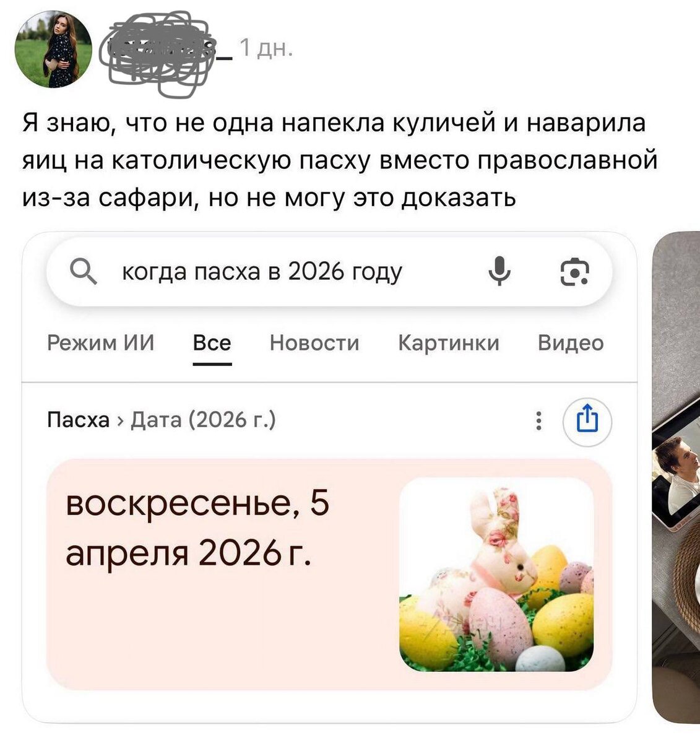Open the Пасха breadcrumb link
Screen dimensions: 700x743
(x=78, y=420)
